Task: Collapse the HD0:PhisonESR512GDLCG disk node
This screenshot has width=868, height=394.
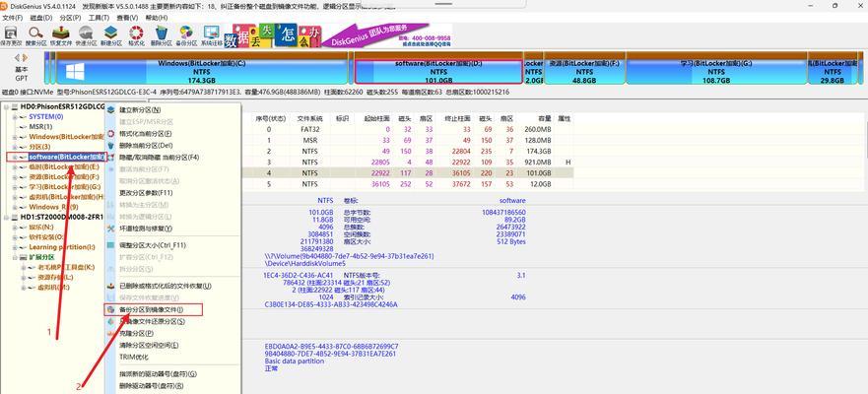Action: pos(6,106)
